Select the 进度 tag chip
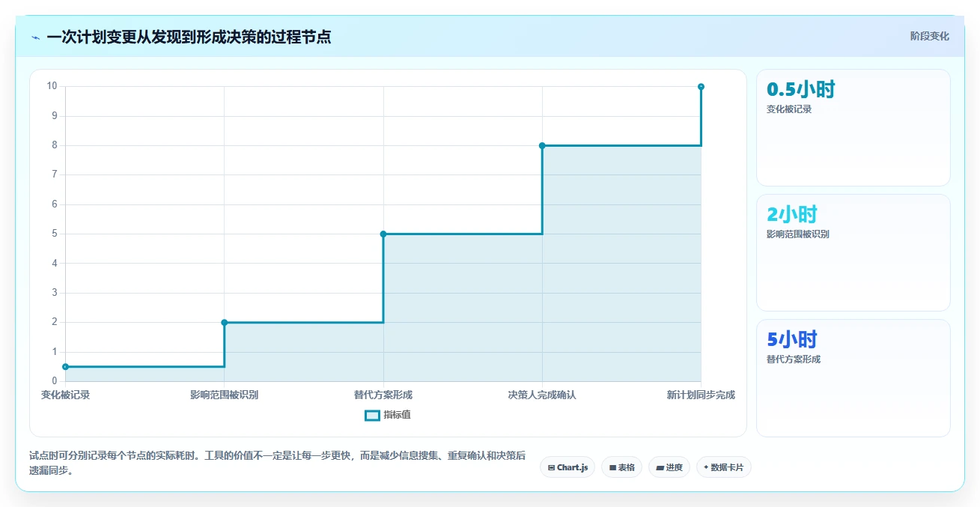The image size is (980, 507). pos(669,467)
